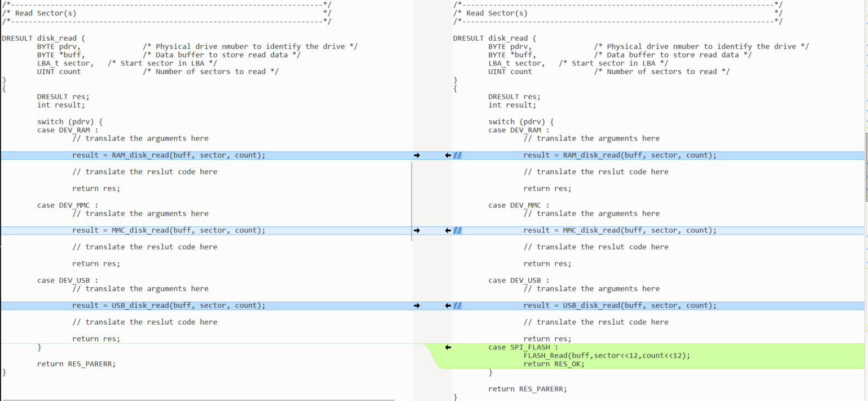Select 'case SPI_FLASH :' line in right pane

(x=523, y=347)
